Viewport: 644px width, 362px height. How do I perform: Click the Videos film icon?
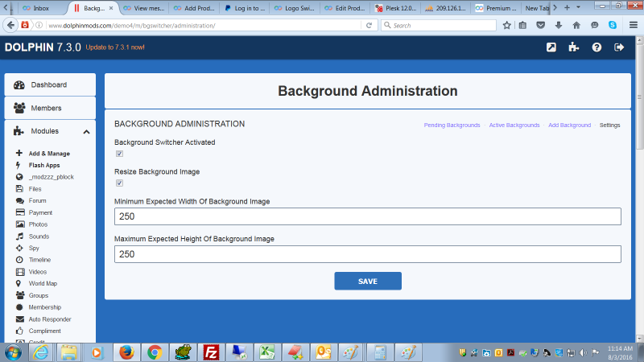point(20,272)
